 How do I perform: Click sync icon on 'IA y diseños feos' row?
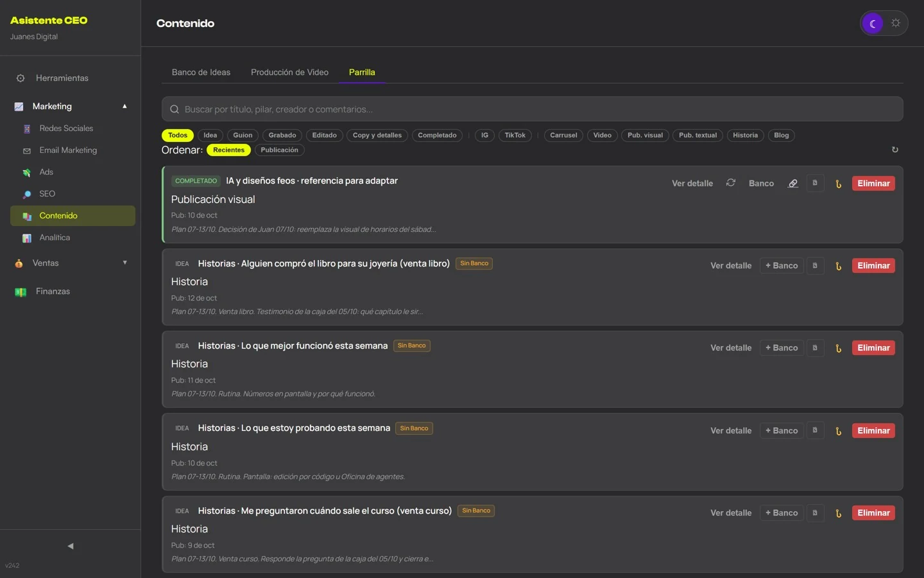point(731,183)
